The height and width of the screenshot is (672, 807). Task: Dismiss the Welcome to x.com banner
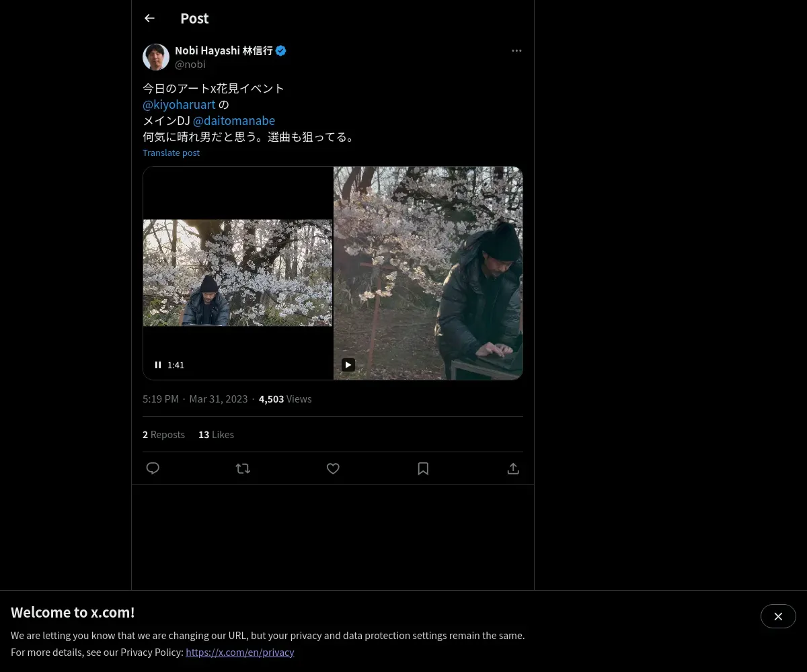click(778, 616)
